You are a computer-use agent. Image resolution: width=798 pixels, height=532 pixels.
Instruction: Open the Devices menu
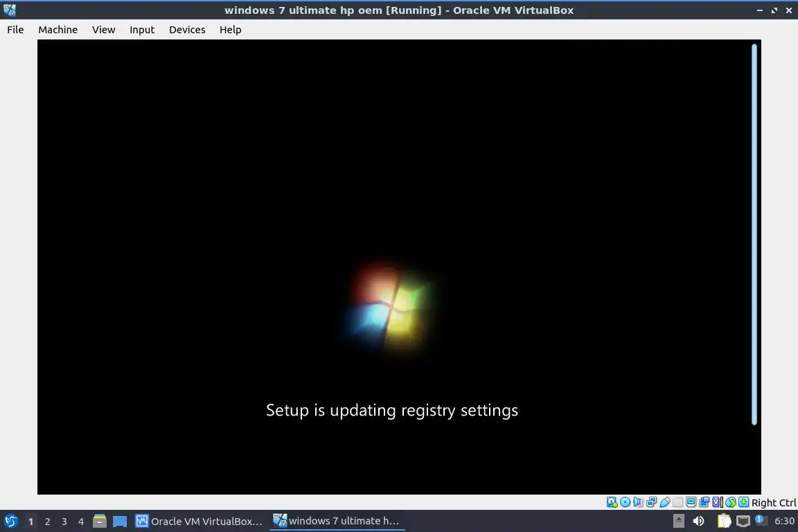[x=187, y=30]
